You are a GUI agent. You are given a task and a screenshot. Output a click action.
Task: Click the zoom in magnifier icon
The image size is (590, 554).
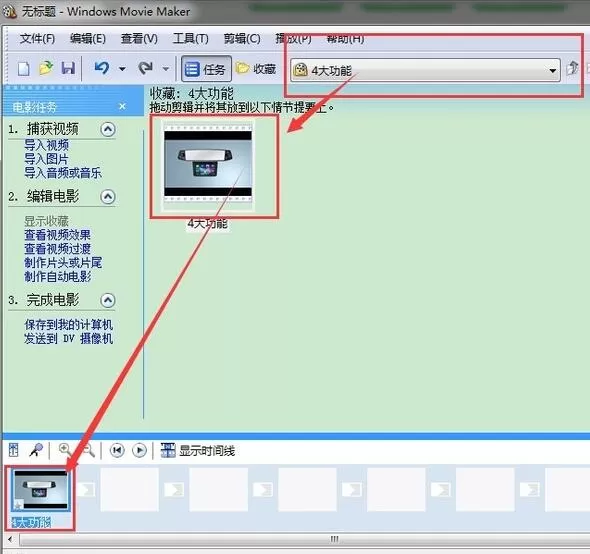65,450
